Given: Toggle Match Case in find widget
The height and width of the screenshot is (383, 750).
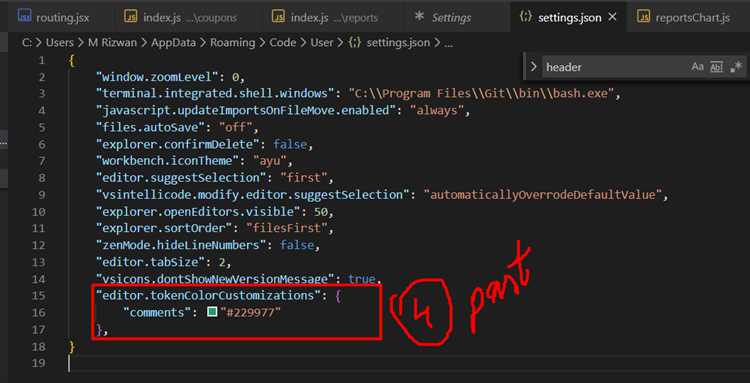Looking at the screenshot, I should 697,67.
